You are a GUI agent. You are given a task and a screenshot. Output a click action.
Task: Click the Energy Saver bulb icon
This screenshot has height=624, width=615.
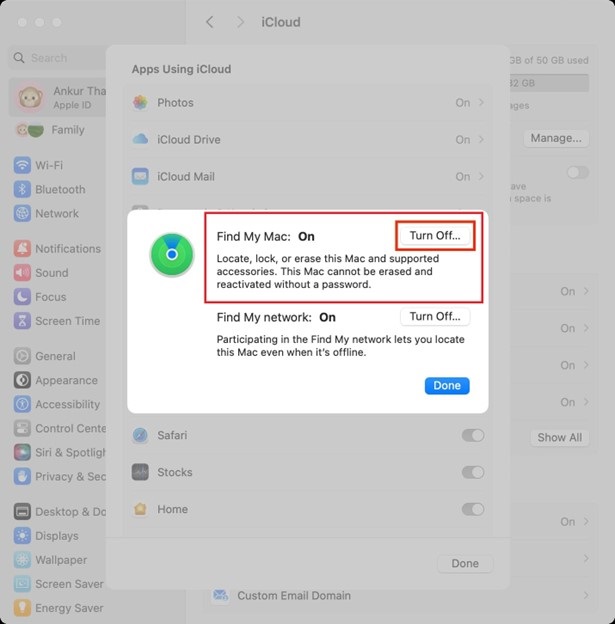[22, 608]
